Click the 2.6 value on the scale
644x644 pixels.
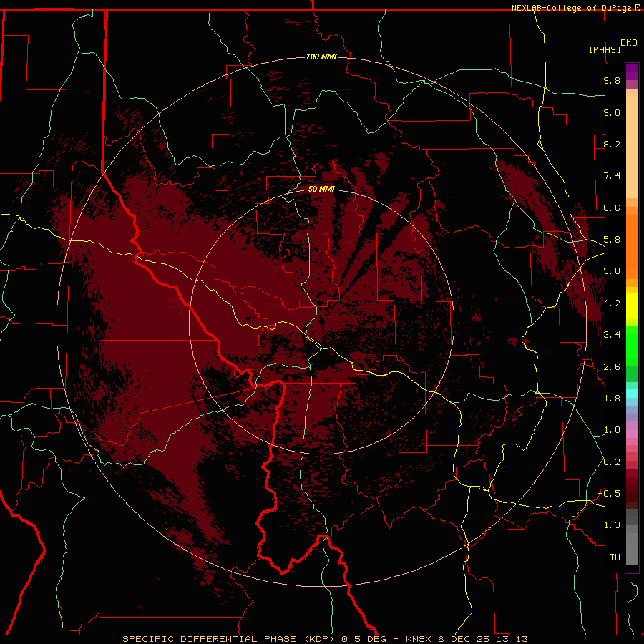click(x=612, y=367)
